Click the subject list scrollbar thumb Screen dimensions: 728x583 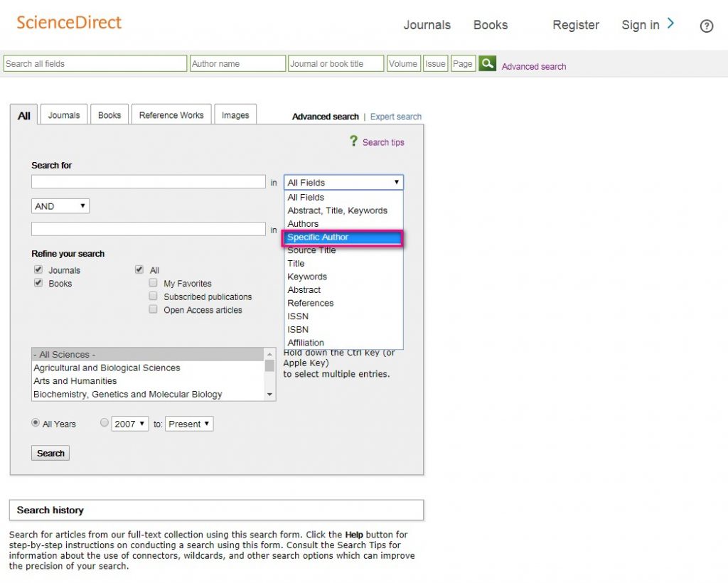click(269, 365)
